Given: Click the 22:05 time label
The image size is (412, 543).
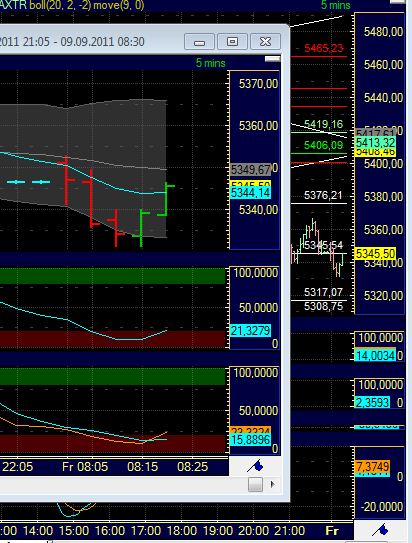Looking at the screenshot, I should (18, 467).
